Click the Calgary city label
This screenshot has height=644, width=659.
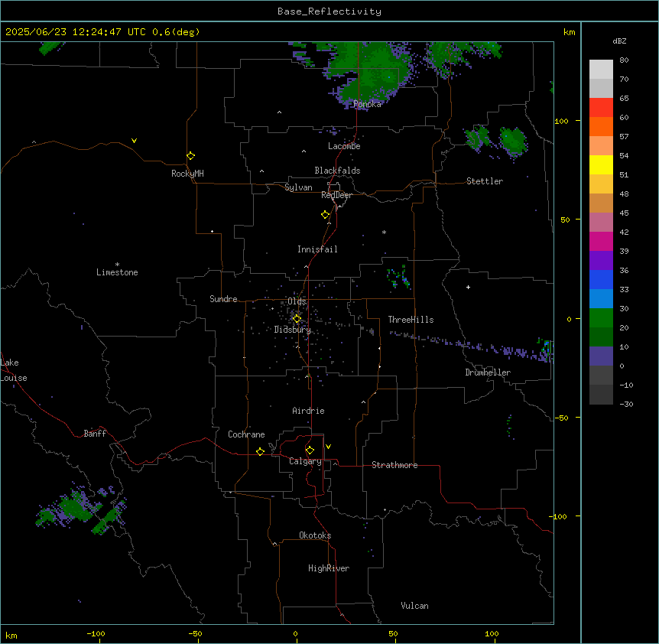click(x=305, y=461)
